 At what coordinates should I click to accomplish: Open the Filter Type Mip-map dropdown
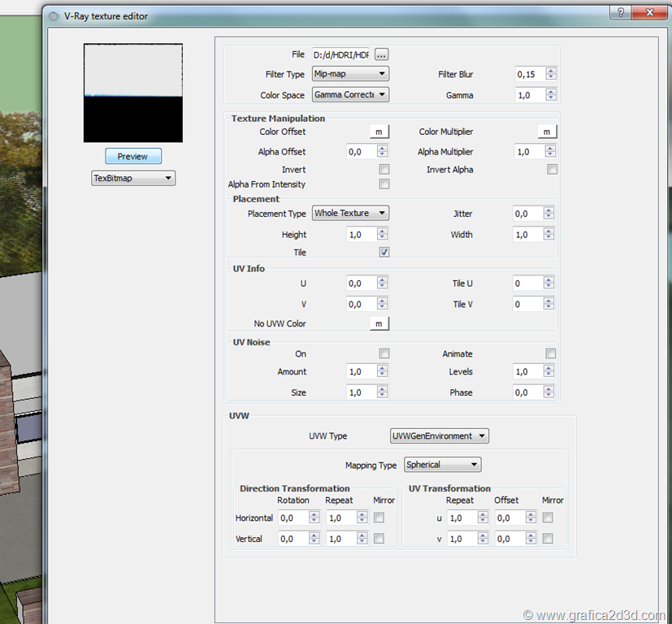(x=350, y=74)
